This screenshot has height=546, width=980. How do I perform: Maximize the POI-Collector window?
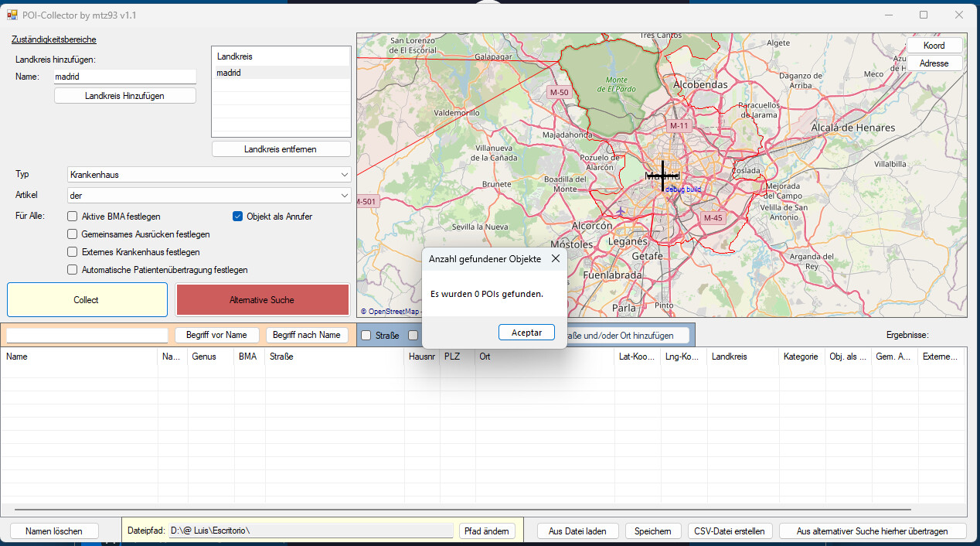[924, 15]
